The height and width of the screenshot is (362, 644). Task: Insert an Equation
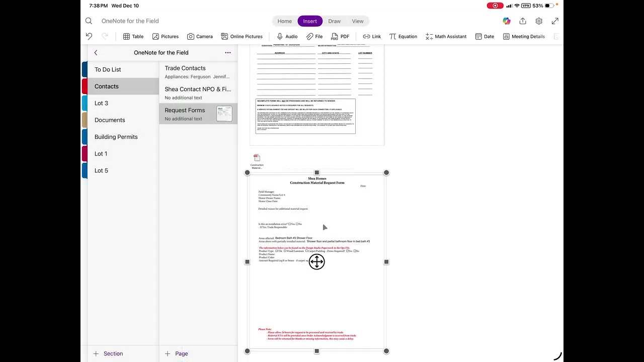click(x=403, y=36)
